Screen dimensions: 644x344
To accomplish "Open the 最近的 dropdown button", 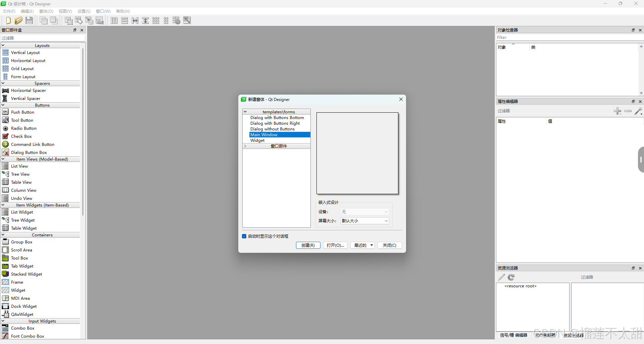I will click(362, 245).
